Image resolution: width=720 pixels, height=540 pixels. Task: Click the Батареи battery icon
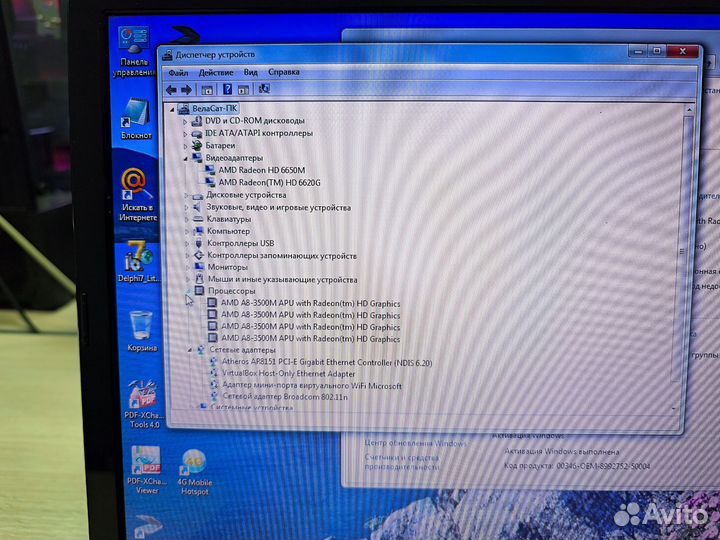tap(197, 146)
